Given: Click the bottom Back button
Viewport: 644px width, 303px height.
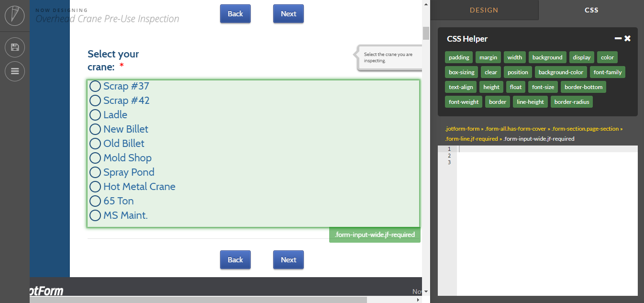Looking at the screenshot, I should 235,259.
